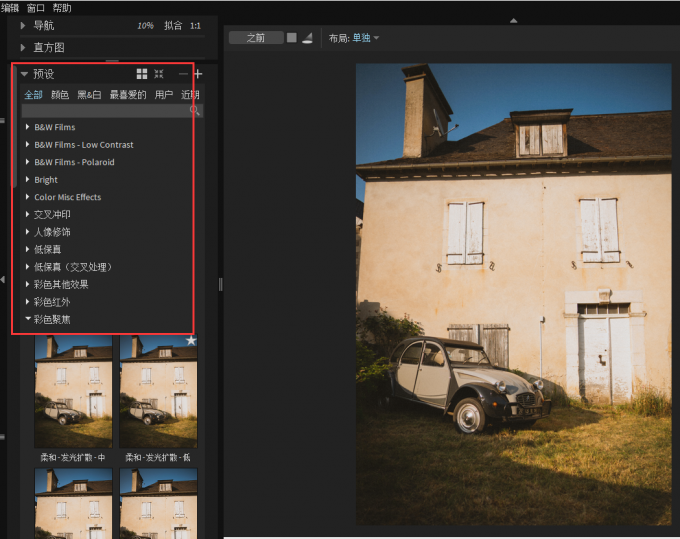Click the star on 柔和-发光扩散-低 thumbnail
Screen dimensions: 680x539
[x=191, y=341]
